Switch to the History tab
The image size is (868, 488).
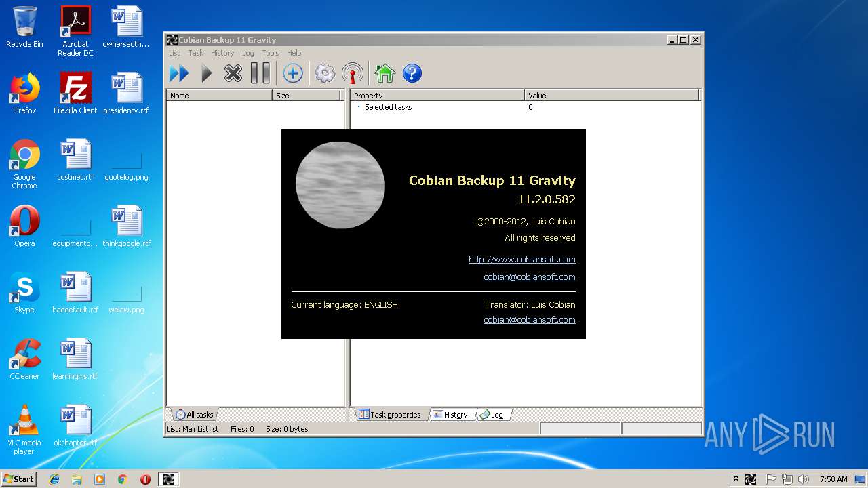(450, 414)
